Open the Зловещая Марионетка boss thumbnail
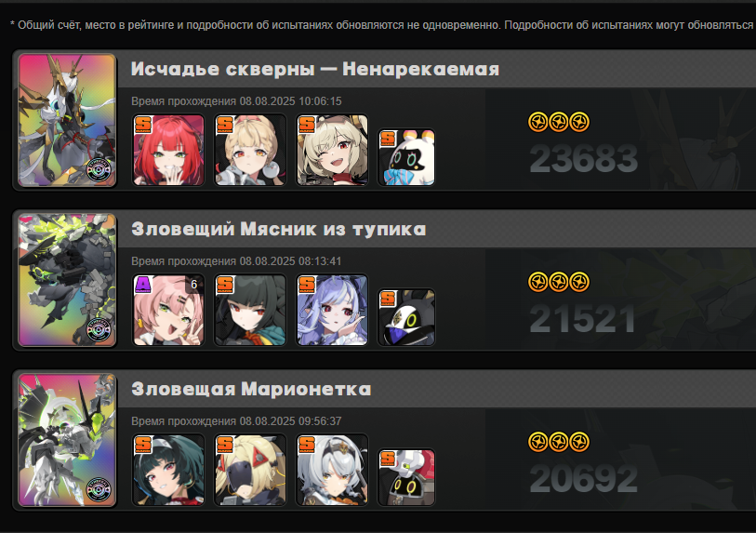 pyautogui.click(x=67, y=440)
